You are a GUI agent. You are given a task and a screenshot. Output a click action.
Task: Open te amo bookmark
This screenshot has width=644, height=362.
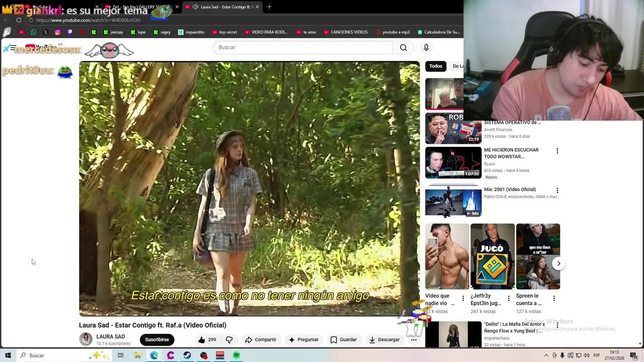[x=305, y=32]
